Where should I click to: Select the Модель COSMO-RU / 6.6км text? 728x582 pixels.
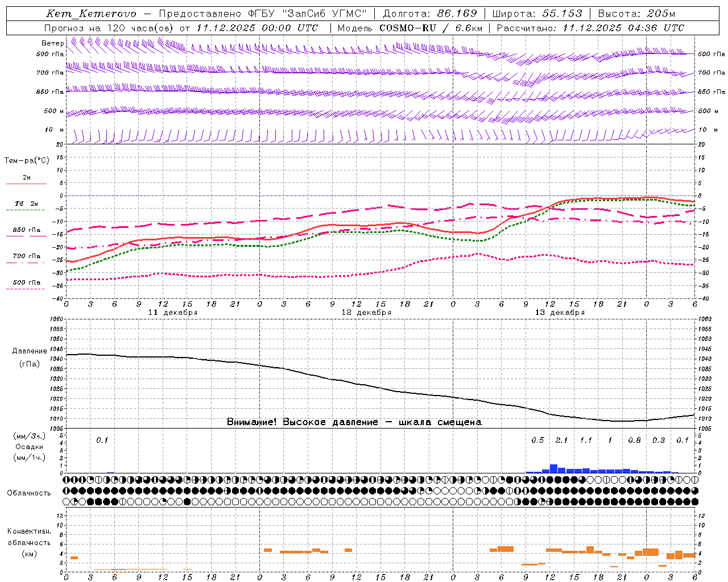[x=410, y=28]
